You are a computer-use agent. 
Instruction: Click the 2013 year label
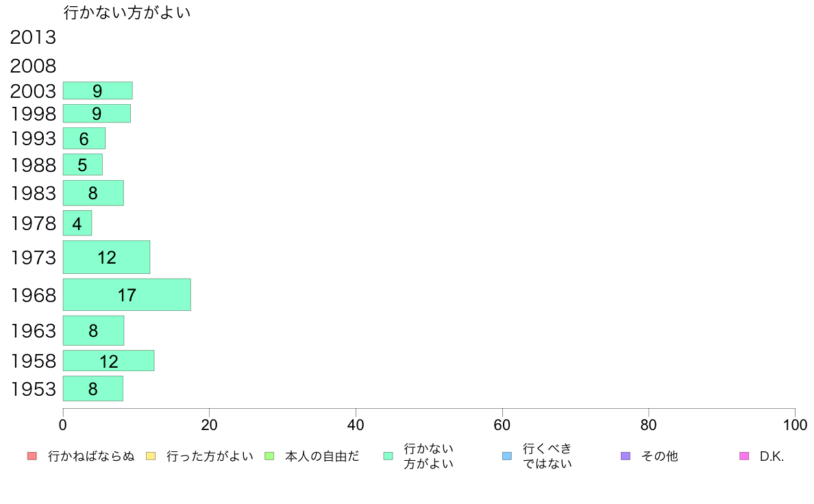click(x=33, y=38)
